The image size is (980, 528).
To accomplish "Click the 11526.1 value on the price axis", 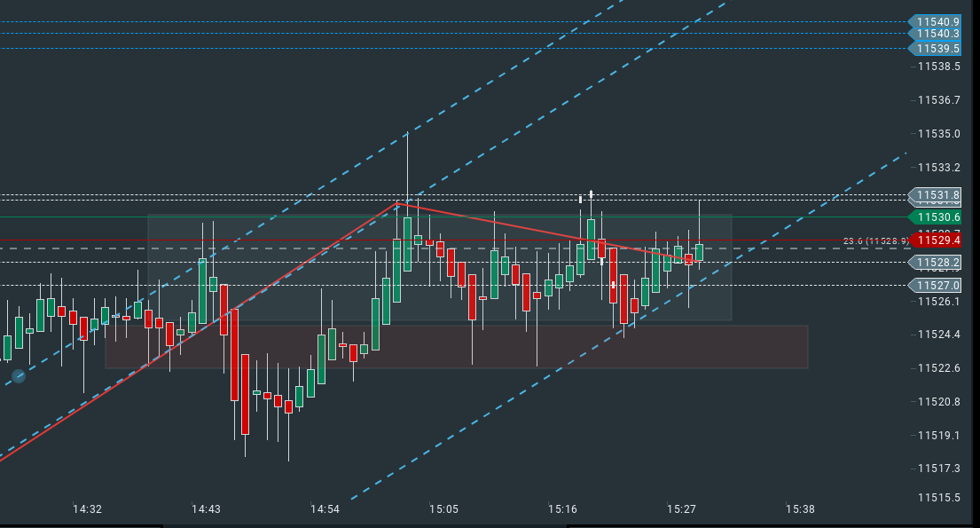I will point(938,302).
